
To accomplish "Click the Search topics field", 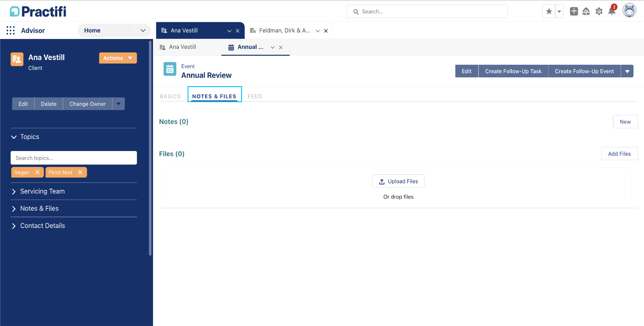I will (x=74, y=158).
